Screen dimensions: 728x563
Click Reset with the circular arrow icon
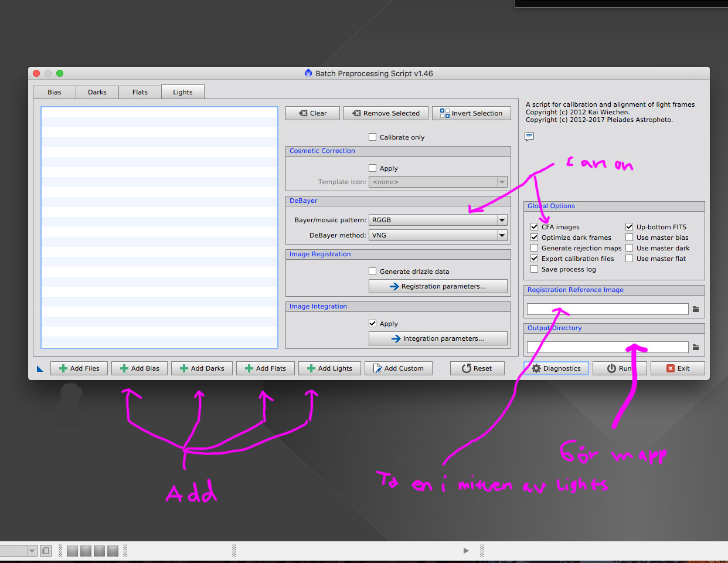(477, 368)
